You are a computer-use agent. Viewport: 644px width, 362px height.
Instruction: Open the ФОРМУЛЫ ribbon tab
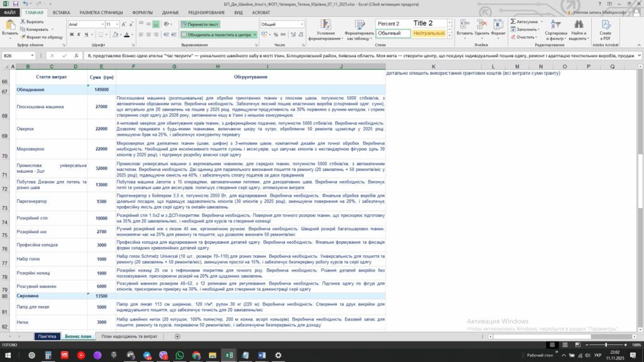tap(143, 12)
